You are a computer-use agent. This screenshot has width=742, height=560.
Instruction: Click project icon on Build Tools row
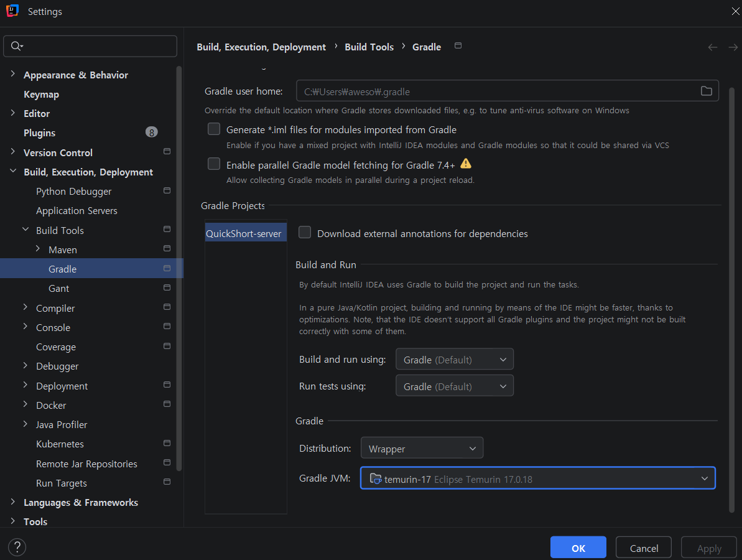click(x=167, y=229)
